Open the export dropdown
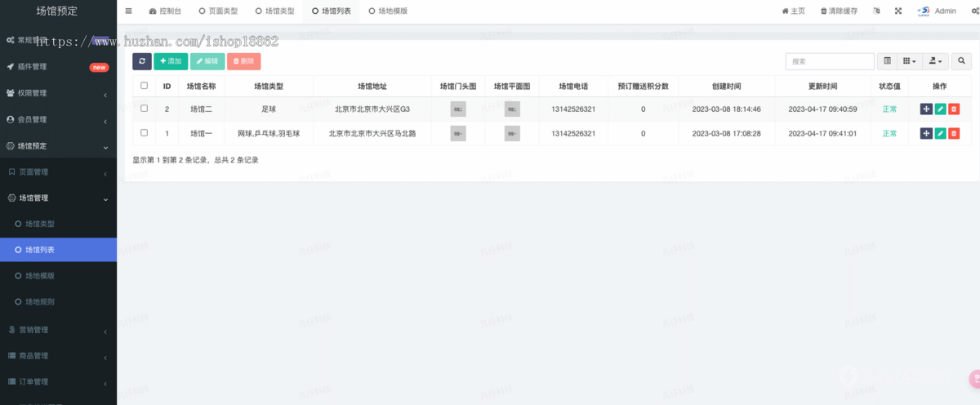Screen dimensions: 980x405 936,61
